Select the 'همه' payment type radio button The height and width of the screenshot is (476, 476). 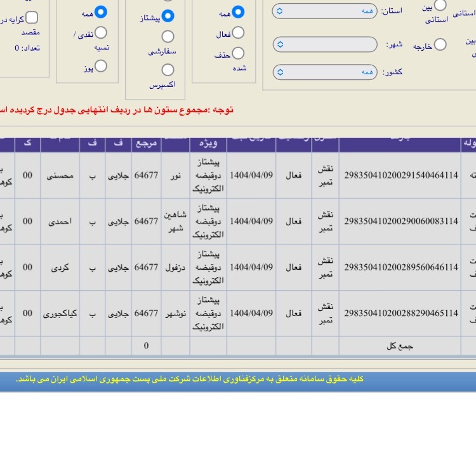pyautogui.click(x=100, y=12)
